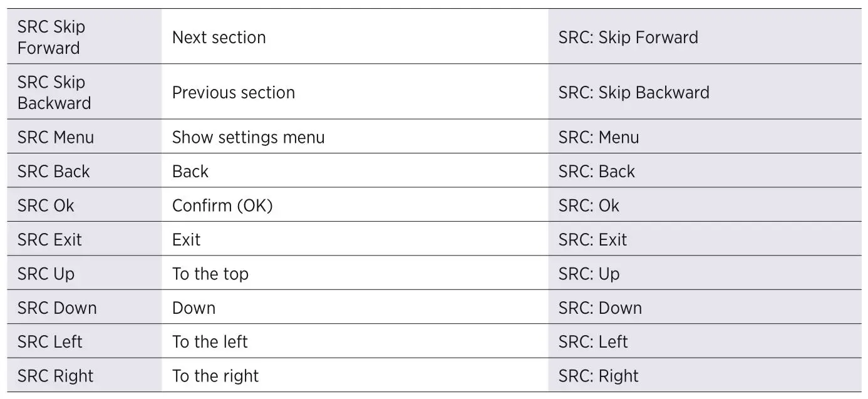Click the left-column 'SRC Ok' cell
The image size is (868, 399).
tap(46, 205)
